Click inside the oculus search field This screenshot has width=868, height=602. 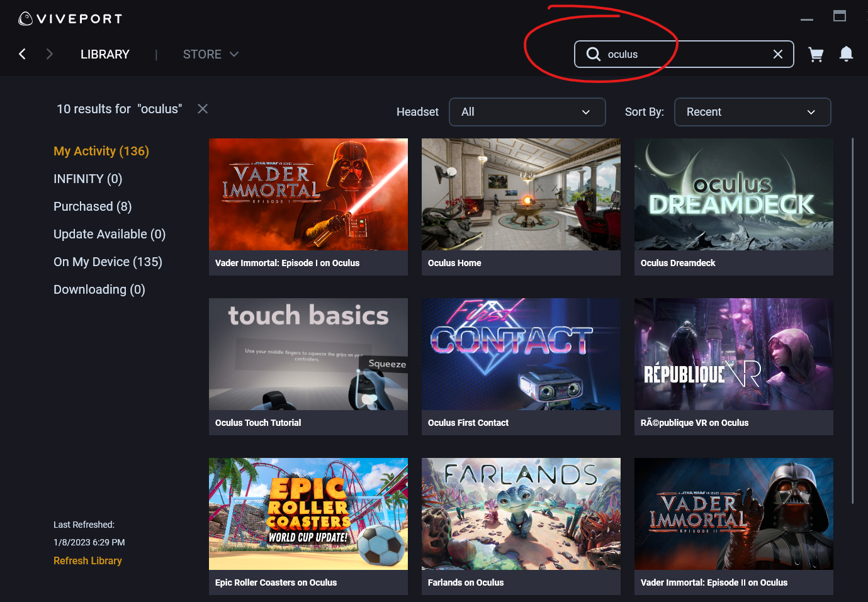pos(684,54)
